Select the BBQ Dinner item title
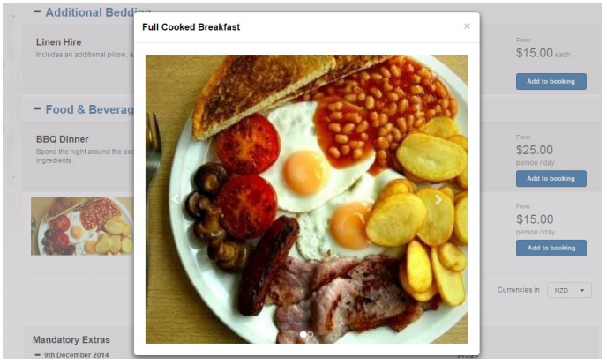 click(63, 139)
